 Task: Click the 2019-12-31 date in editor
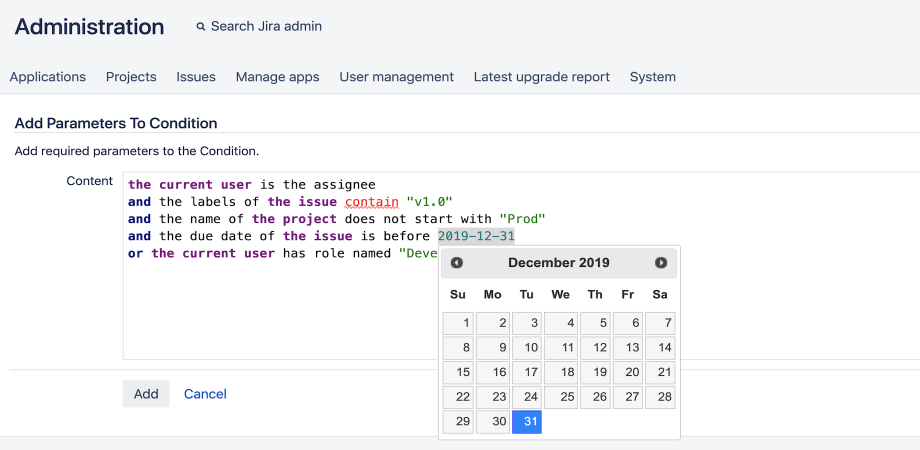pyautogui.click(x=476, y=236)
